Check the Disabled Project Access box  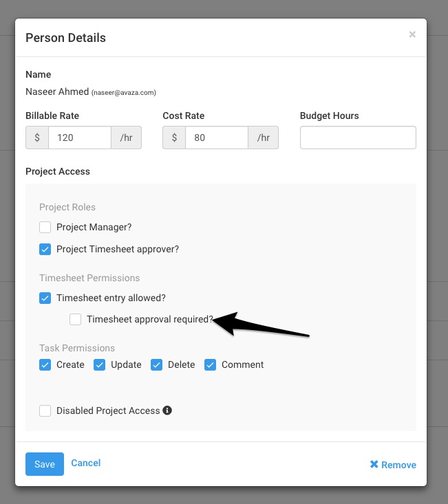point(45,410)
